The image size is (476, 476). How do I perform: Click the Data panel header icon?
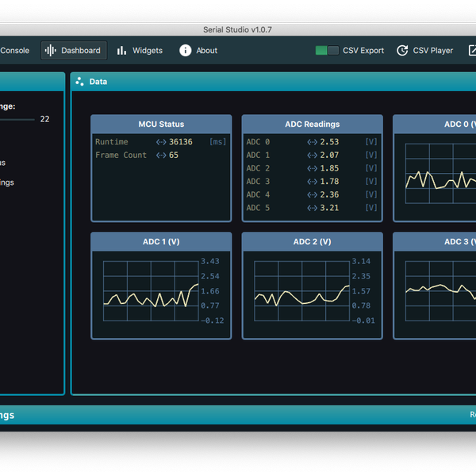(80, 82)
